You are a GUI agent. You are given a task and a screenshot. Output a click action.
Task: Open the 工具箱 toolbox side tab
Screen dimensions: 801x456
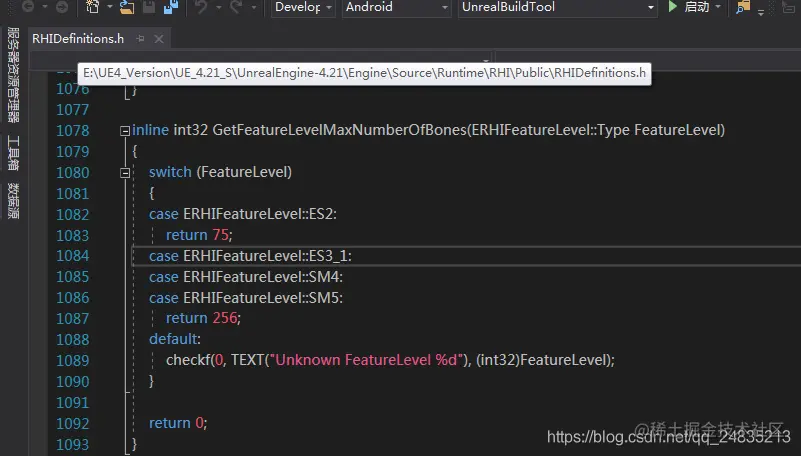(x=13, y=153)
